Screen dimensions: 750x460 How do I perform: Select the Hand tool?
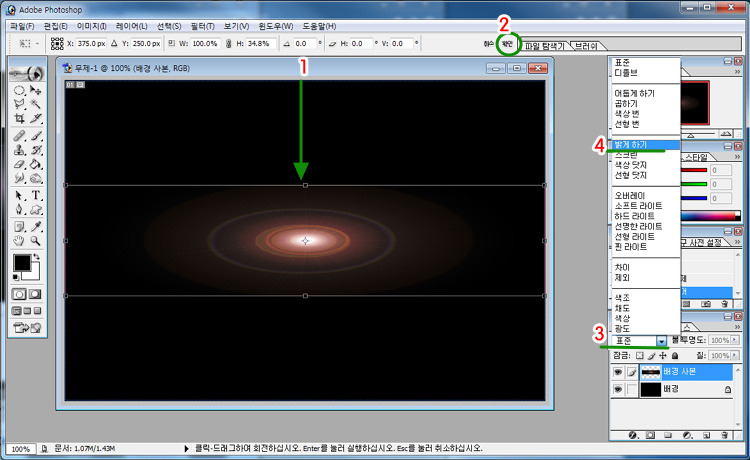(x=20, y=241)
